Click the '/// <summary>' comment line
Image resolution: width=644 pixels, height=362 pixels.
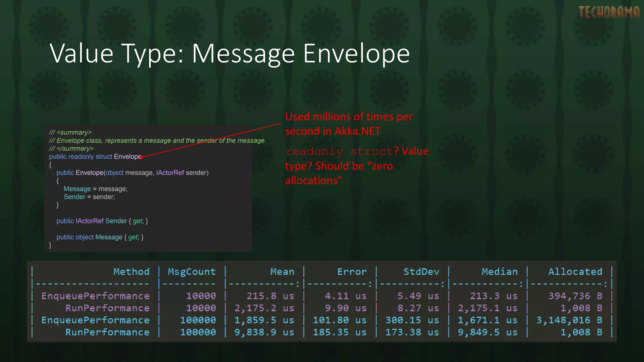(x=70, y=132)
